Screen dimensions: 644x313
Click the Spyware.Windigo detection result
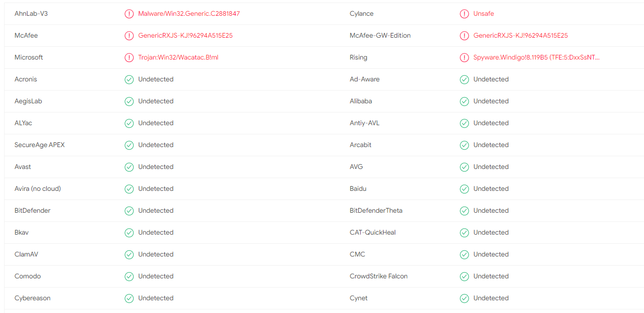(537, 58)
